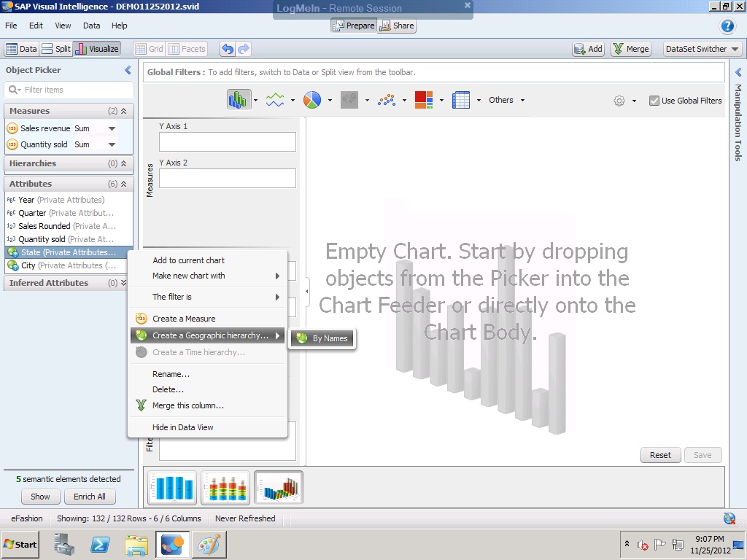747x560 pixels.
Task: Open the Make new chart with submenu
Action: pyautogui.click(x=209, y=276)
